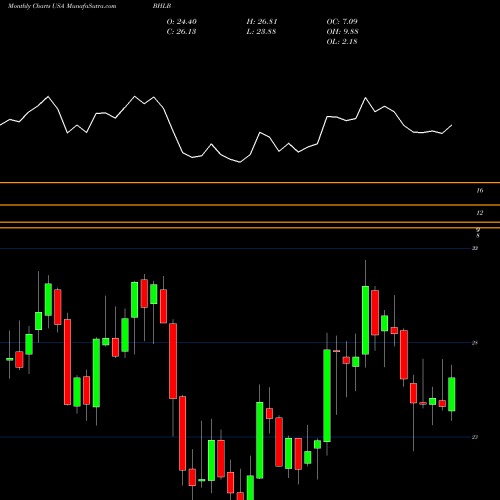Click the "12" label between the orange lines

(480, 213)
